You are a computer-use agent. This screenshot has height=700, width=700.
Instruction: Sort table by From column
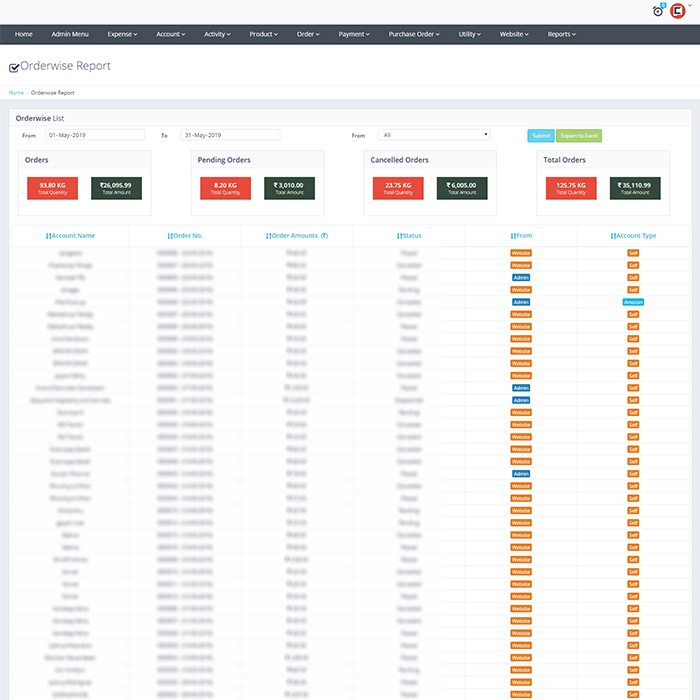pyautogui.click(x=521, y=236)
